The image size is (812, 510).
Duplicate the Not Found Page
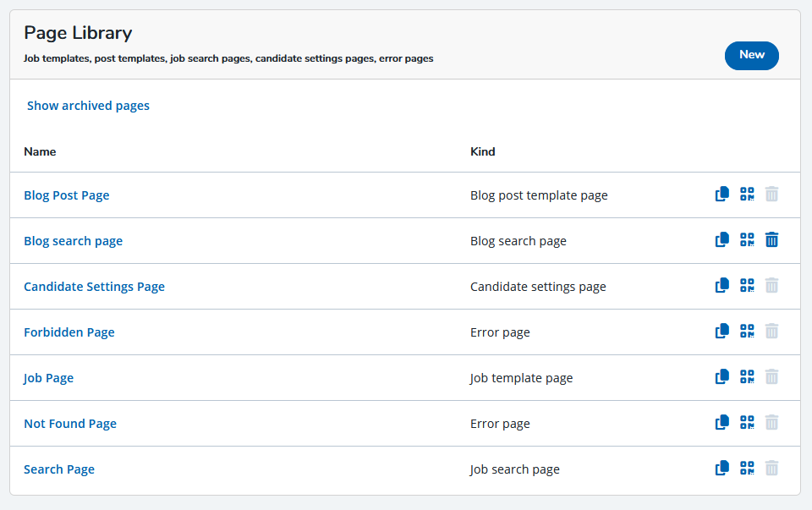[x=721, y=423]
